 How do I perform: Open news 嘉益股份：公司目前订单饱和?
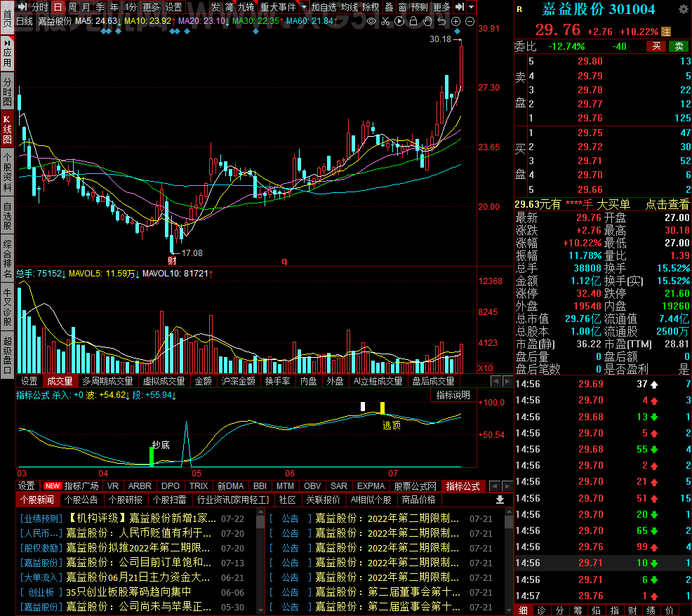(x=138, y=563)
